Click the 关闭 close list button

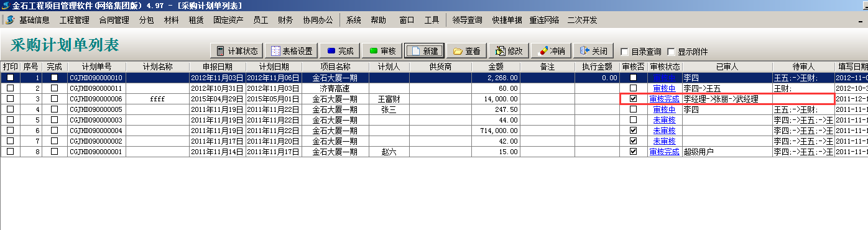[593, 51]
